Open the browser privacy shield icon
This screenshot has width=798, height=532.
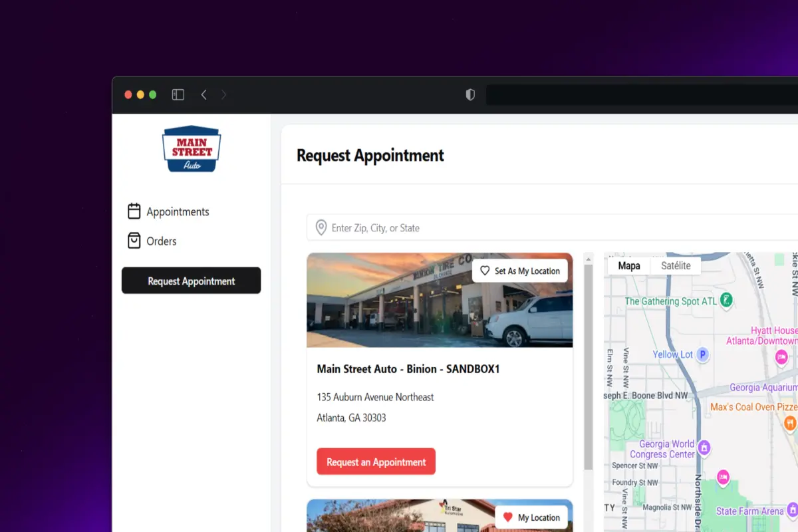(x=470, y=95)
